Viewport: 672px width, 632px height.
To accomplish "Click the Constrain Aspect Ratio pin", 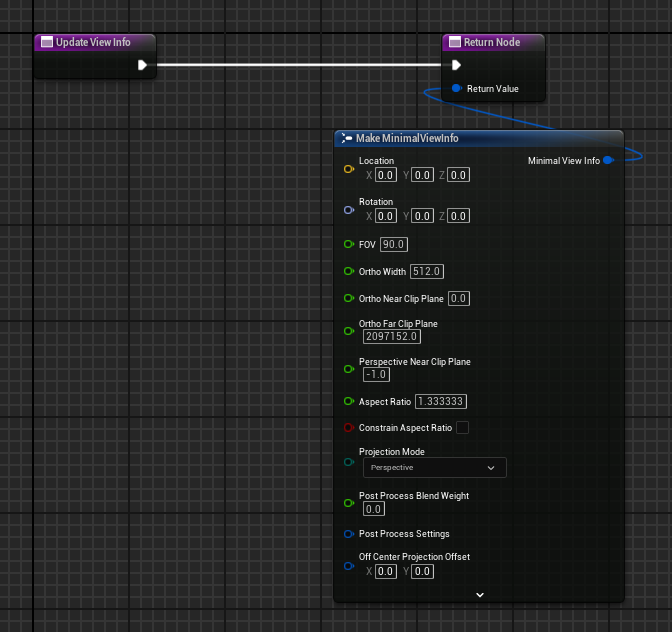I will 348,428.
